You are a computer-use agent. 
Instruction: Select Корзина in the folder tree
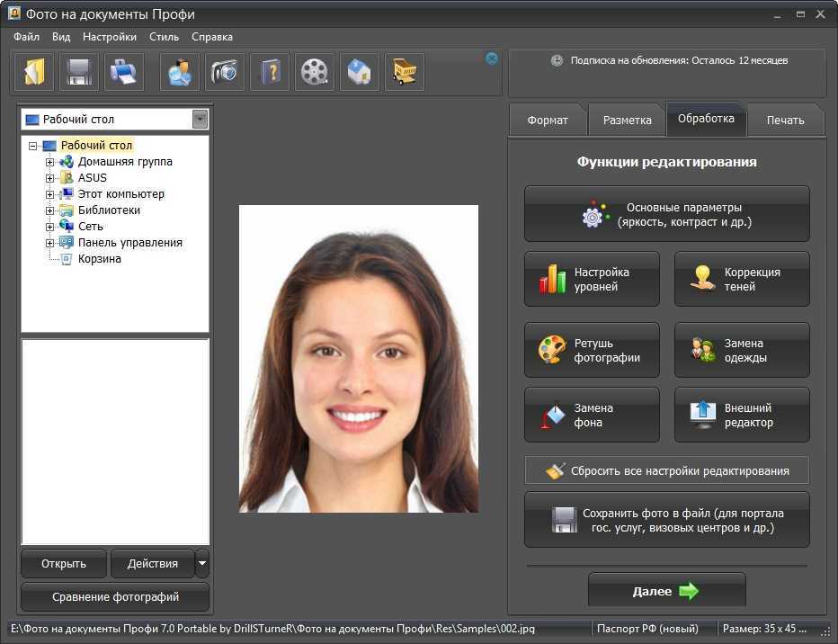[x=100, y=259]
